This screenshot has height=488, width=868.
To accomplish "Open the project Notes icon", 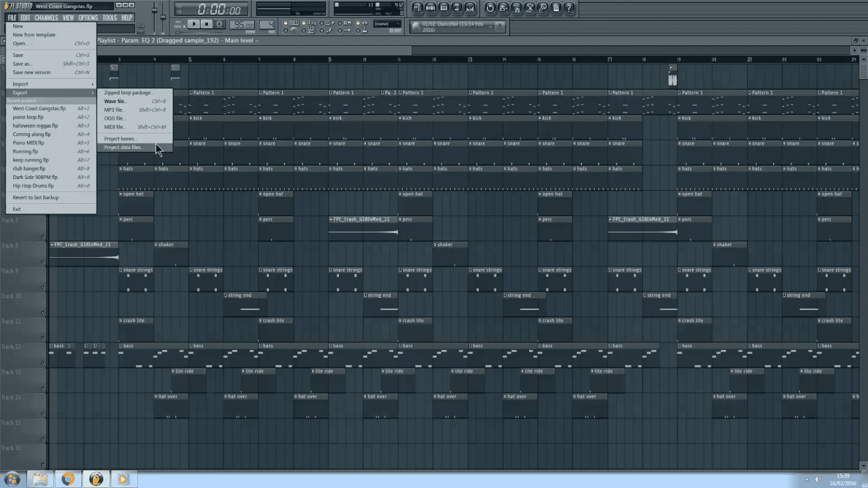I will coord(557,8).
